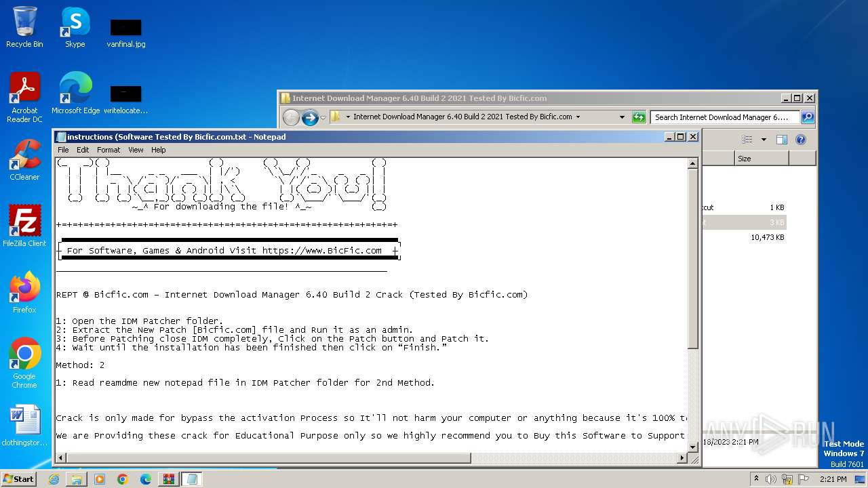
Task: Click the taskbar clock showing 2:21 PM
Action: (x=833, y=479)
